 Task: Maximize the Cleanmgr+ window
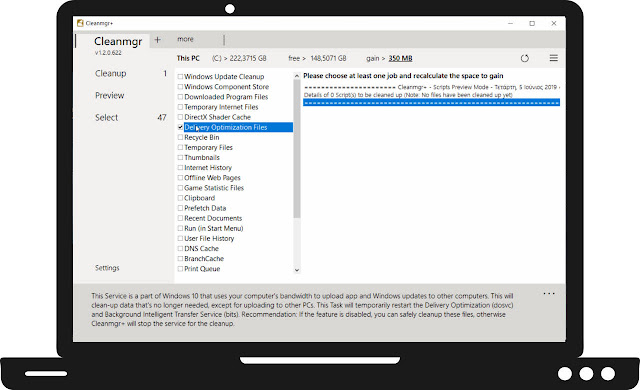click(x=532, y=23)
